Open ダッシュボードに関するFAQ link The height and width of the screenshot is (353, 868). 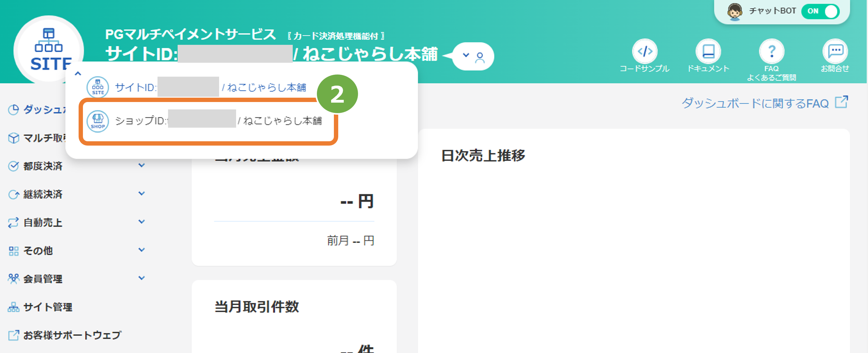(x=755, y=103)
